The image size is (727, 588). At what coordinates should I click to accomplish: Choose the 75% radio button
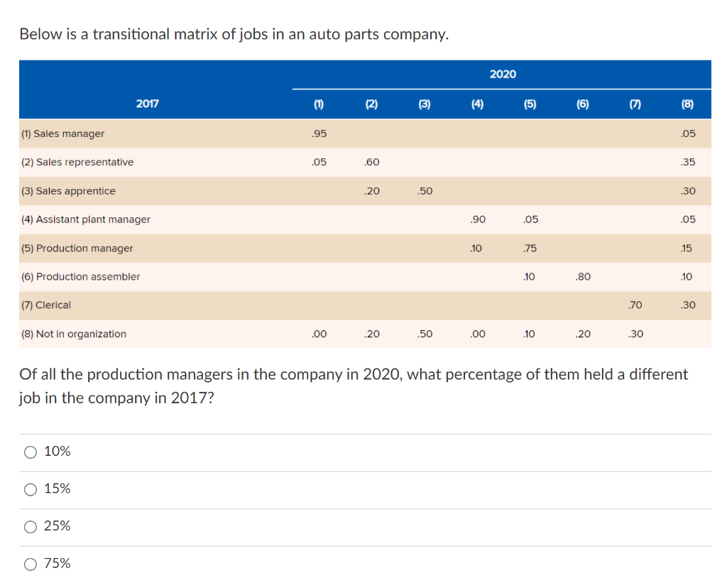(31, 564)
